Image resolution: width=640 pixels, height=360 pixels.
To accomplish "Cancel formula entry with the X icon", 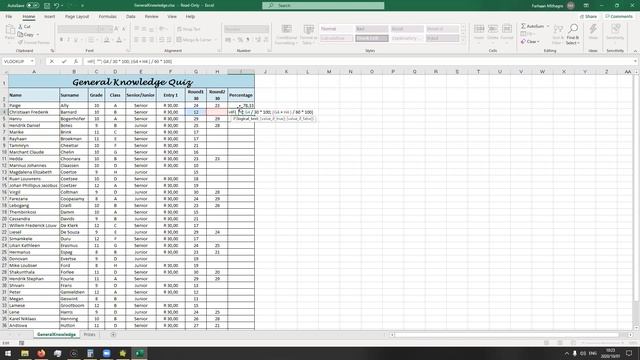I will (x=51, y=61).
